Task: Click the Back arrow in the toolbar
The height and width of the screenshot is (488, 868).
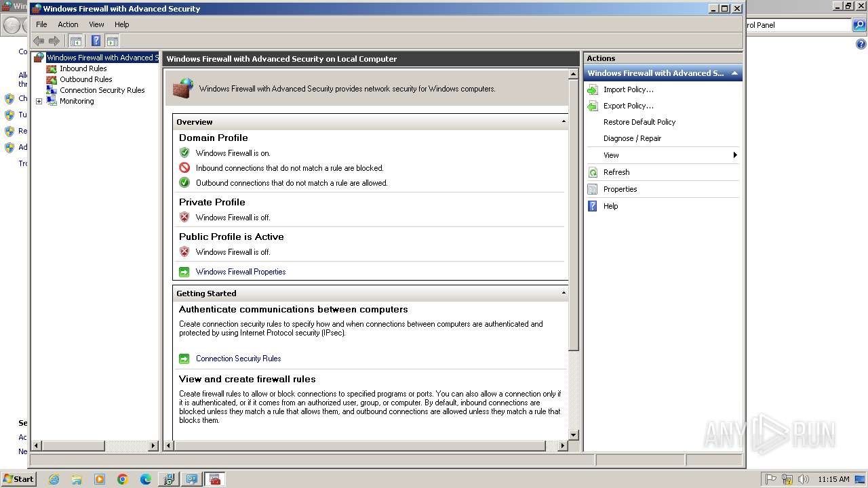Action: click(39, 41)
